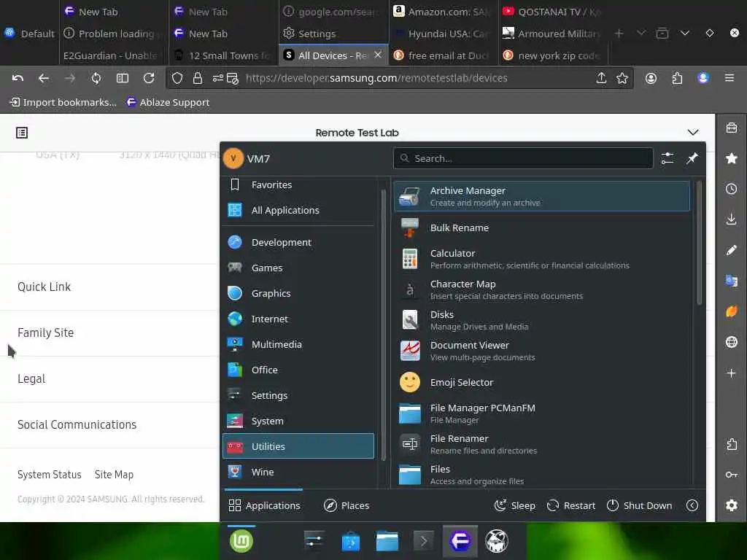Screen dimensions: 747x560
Task: Switch to the Places tab
Action: pyautogui.click(x=347, y=505)
